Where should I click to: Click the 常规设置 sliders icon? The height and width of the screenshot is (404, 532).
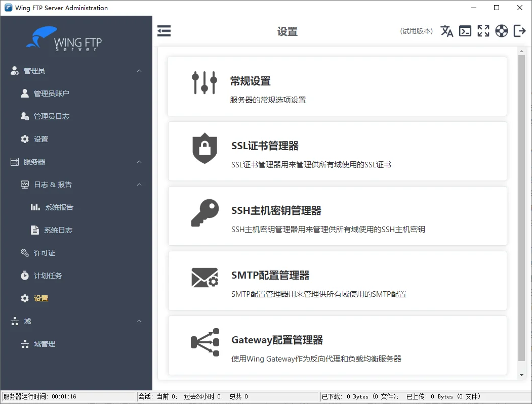(204, 83)
